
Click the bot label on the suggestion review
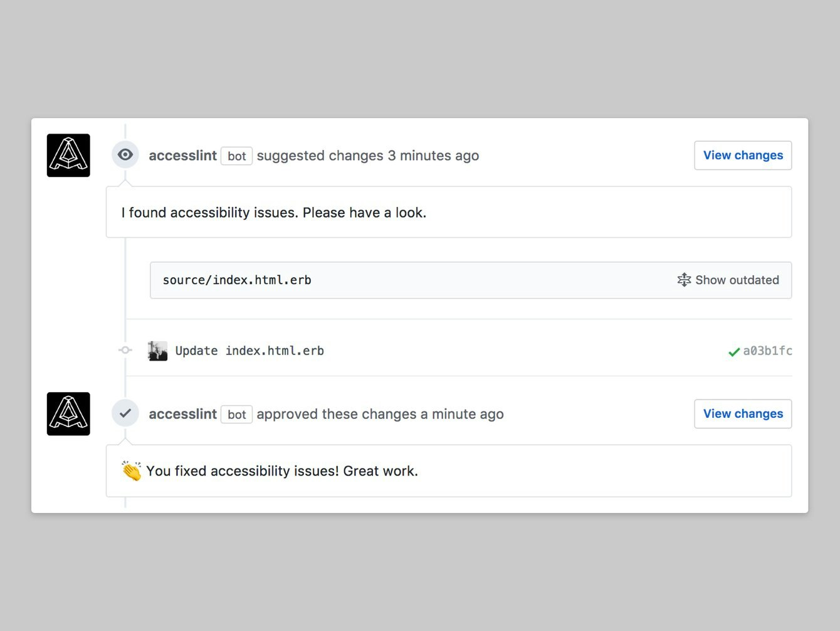pyautogui.click(x=236, y=156)
